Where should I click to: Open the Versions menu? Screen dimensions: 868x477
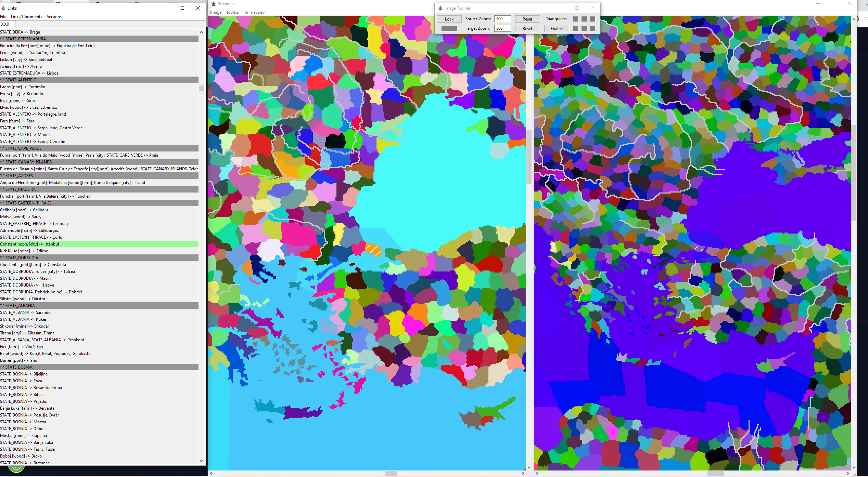click(x=54, y=17)
